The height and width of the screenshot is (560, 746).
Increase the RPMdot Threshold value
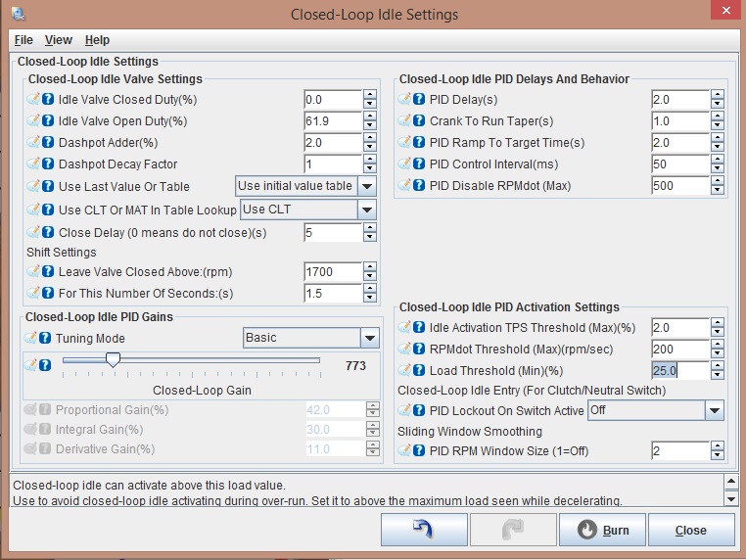point(718,345)
